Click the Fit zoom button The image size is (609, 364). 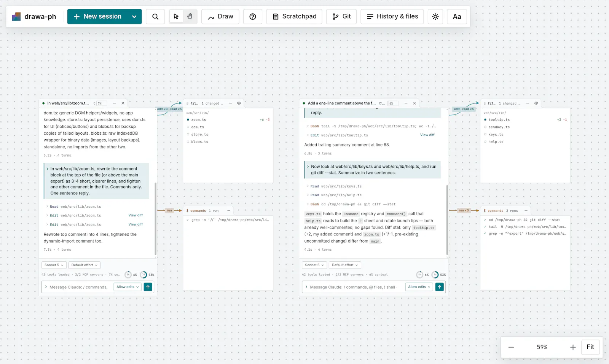click(x=590, y=347)
